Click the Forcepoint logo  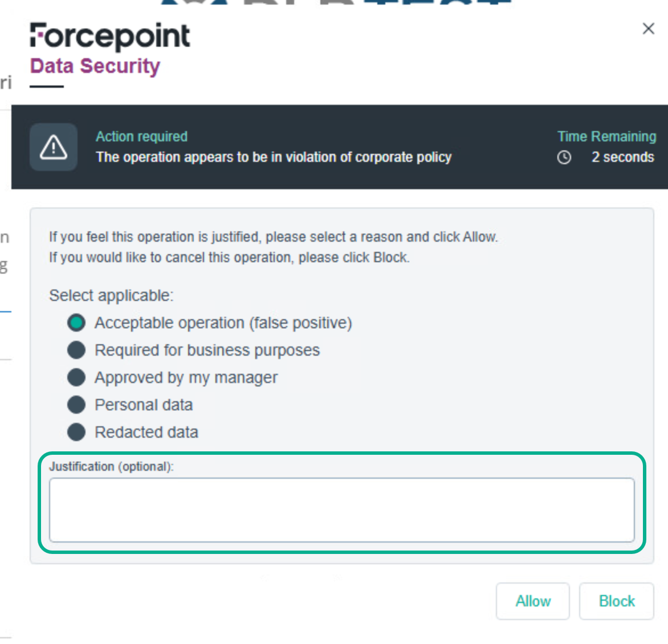(x=110, y=36)
